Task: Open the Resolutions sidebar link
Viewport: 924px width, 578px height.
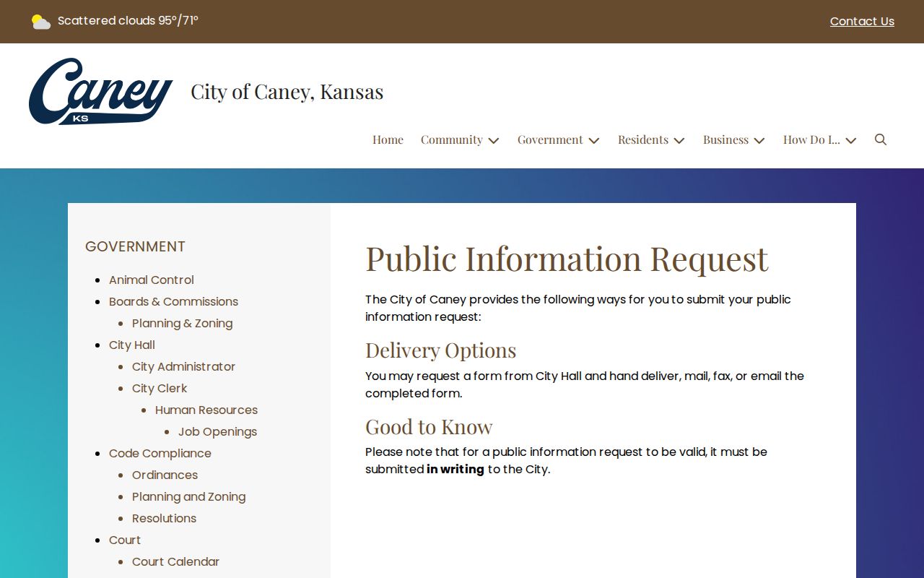Action: 164,518
